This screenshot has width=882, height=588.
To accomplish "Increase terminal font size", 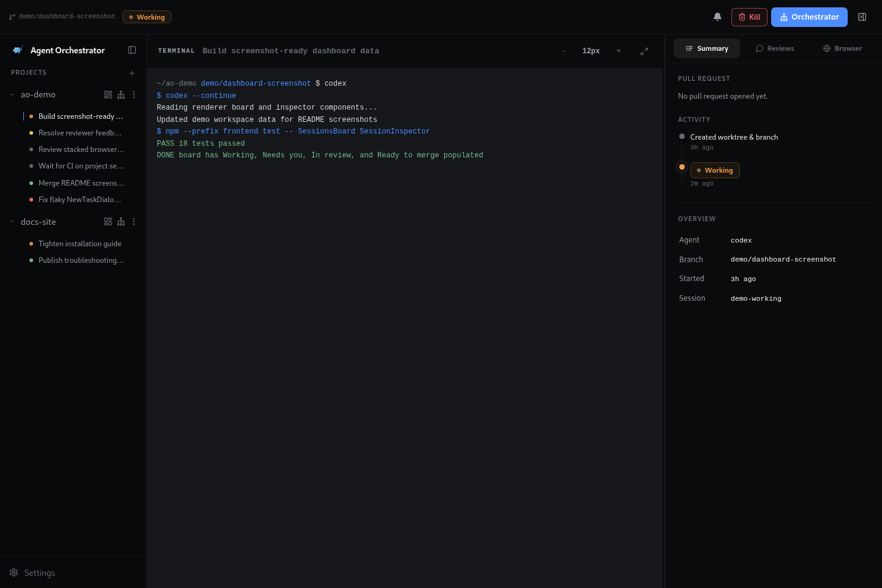I will coord(619,51).
